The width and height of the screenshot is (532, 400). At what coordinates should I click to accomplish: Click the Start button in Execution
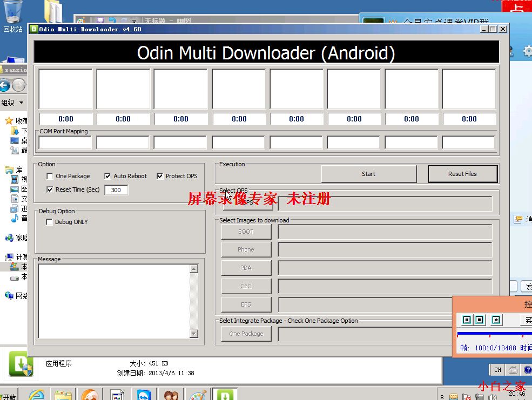(x=369, y=174)
